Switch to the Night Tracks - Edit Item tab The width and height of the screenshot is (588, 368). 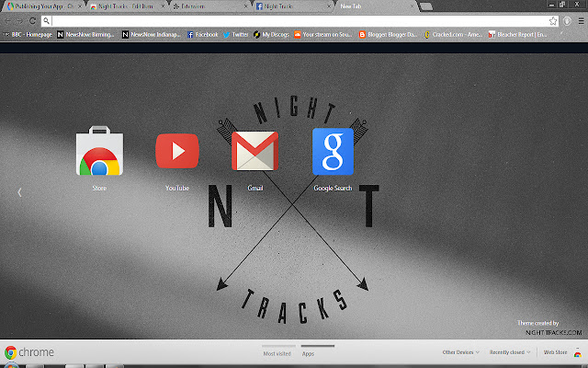click(x=127, y=6)
